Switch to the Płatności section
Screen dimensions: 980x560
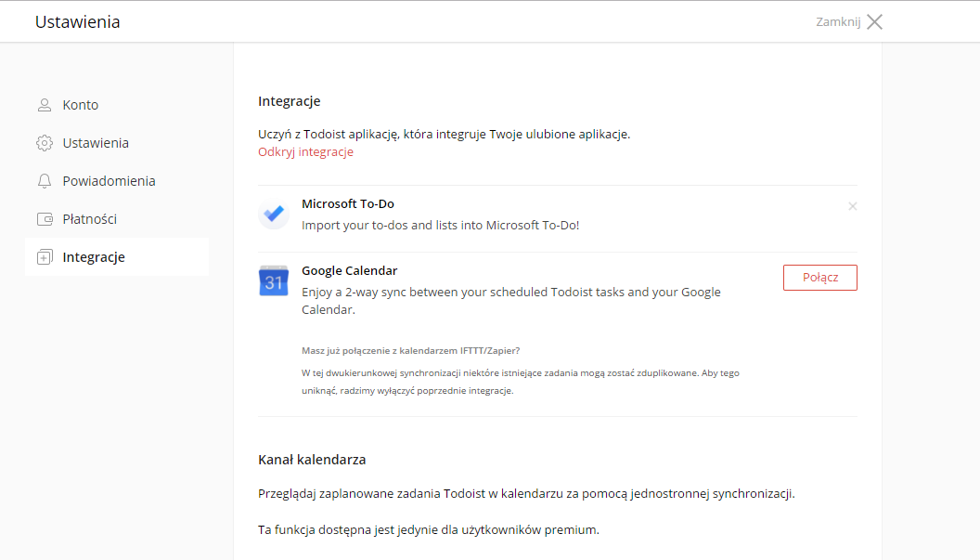coord(117,219)
